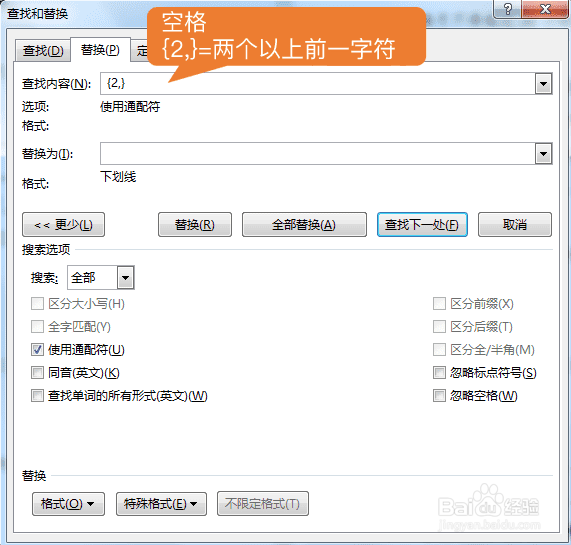The width and height of the screenshot is (571, 545).
Task: Open the 格式(O) dropdown button
Action: tap(68, 504)
